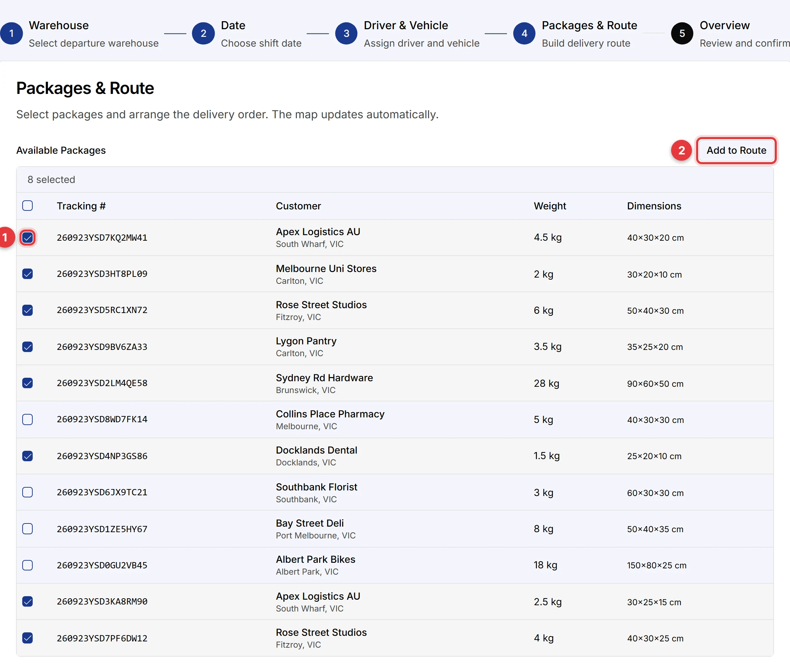Click tracking number 260923YSD6JX9TC21
This screenshot has width=790, height=672.
point(102,493)
